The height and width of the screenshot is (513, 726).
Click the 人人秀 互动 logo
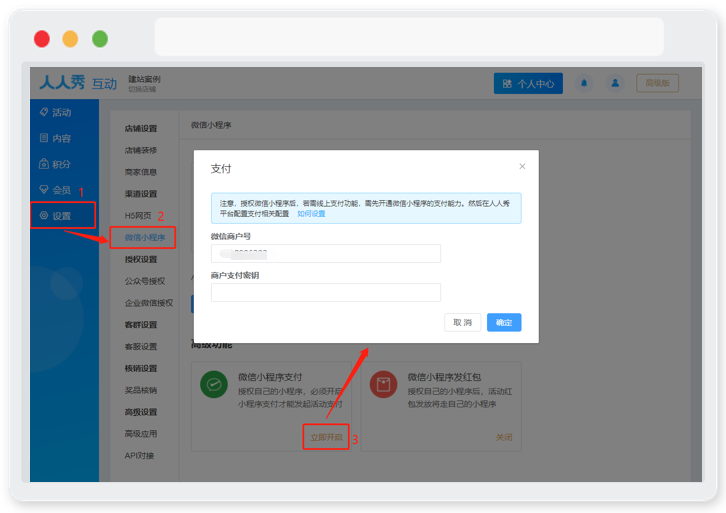pyautogui.click(x=78, y=83)
